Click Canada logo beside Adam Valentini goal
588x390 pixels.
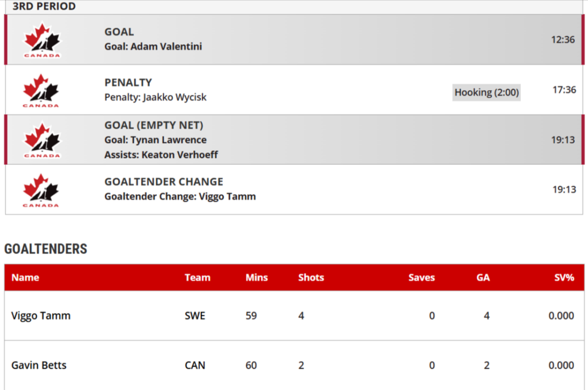(41, 40)
